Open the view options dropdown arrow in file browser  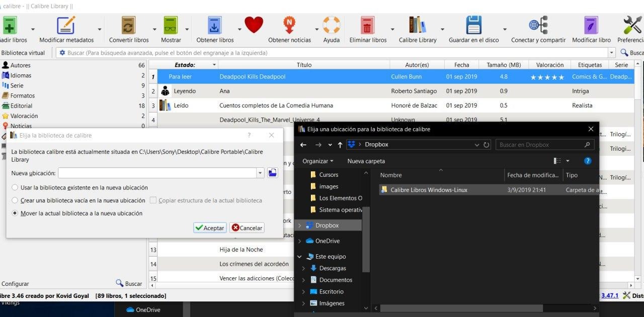pyautogui.click(x=568, y=161)
